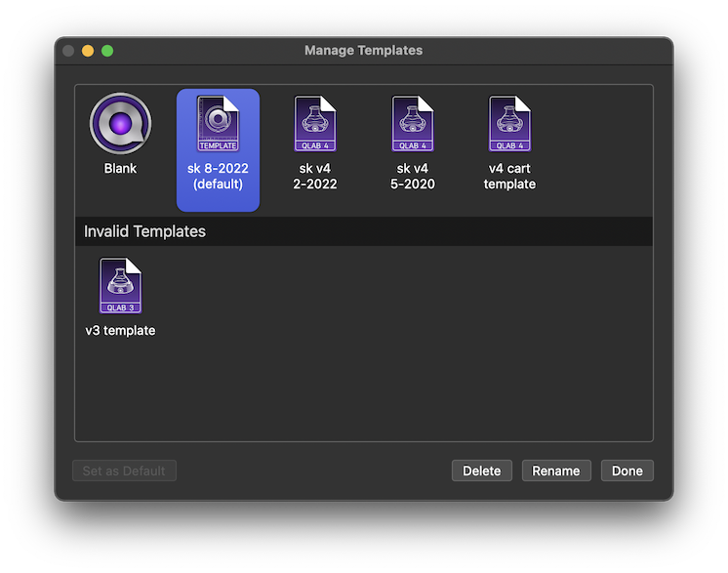Click the "Blank" label text
Image resolution: width=728 pixels, height=573 pixels.
pyautogui.click(x=120, y=168)
